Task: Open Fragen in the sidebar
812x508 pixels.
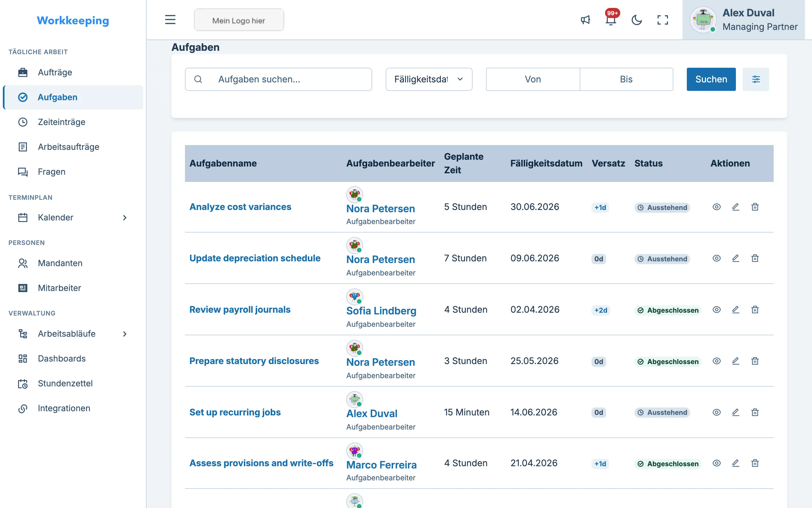Action: coord(73,172)
